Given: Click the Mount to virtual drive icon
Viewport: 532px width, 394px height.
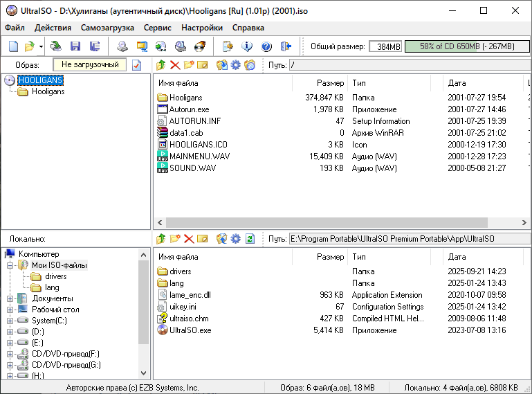Looking at the screenshot, I should 180,46.
